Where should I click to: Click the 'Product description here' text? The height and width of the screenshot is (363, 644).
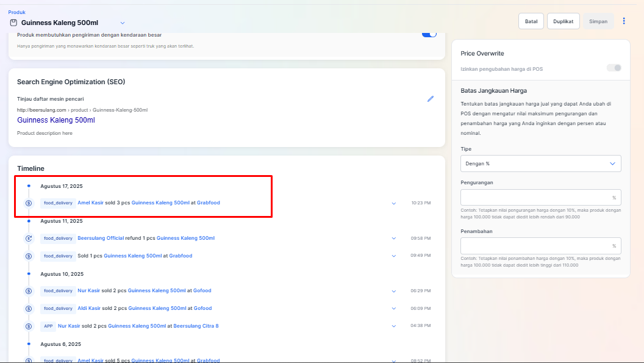click(x=45, y=133)
